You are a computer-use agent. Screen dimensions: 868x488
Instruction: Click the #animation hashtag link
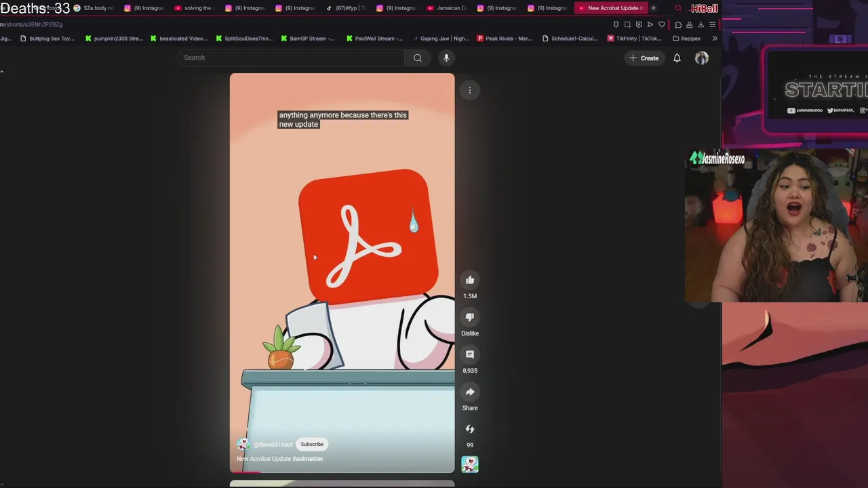coord(308,459)
